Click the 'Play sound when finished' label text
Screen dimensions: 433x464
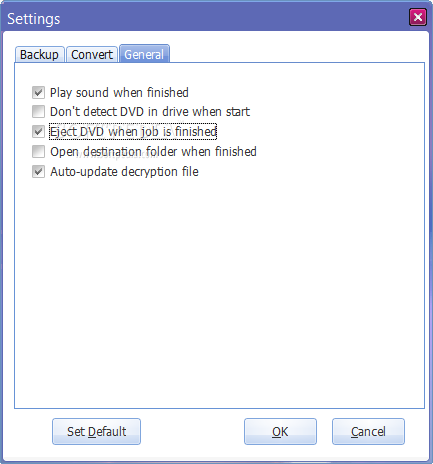coord(119,93)
